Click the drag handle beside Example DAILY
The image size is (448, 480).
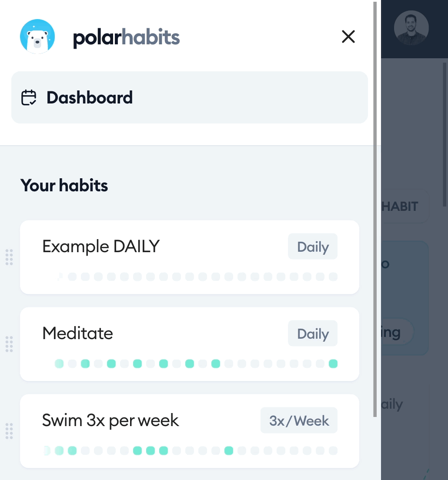[9, 257]
